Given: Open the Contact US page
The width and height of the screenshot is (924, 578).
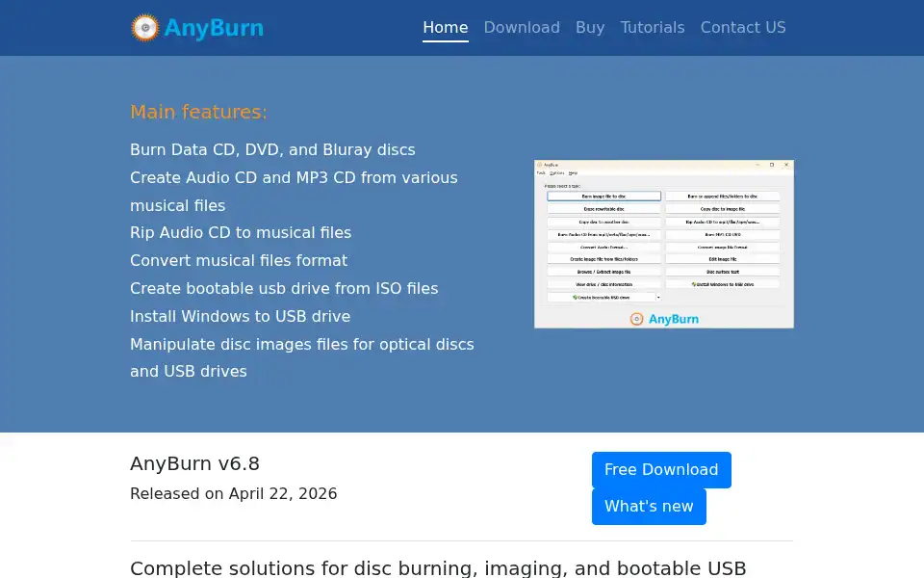Looking at the screenshot, I should pos(743,28).
